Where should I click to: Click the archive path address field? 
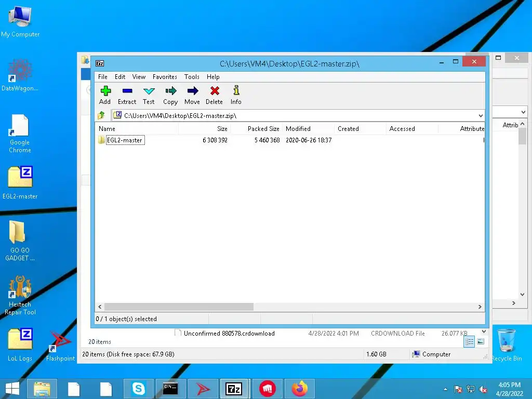tap(295, 116)
